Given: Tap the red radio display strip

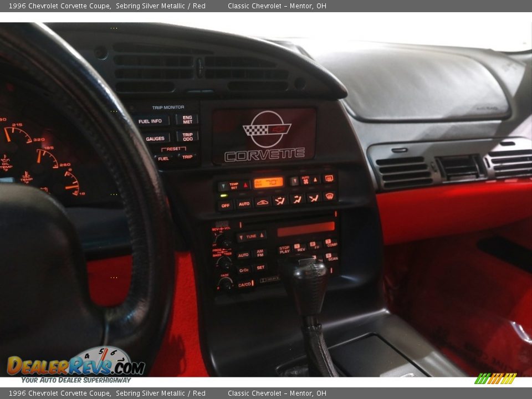Looking at the screenshot, I should pos(306,229).
